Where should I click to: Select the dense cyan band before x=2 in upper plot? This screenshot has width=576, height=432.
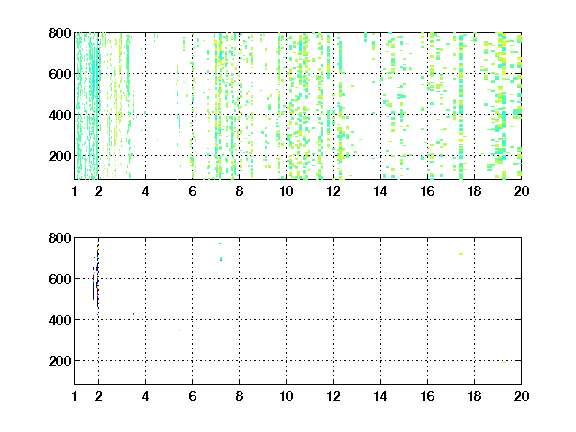point(96,107)
